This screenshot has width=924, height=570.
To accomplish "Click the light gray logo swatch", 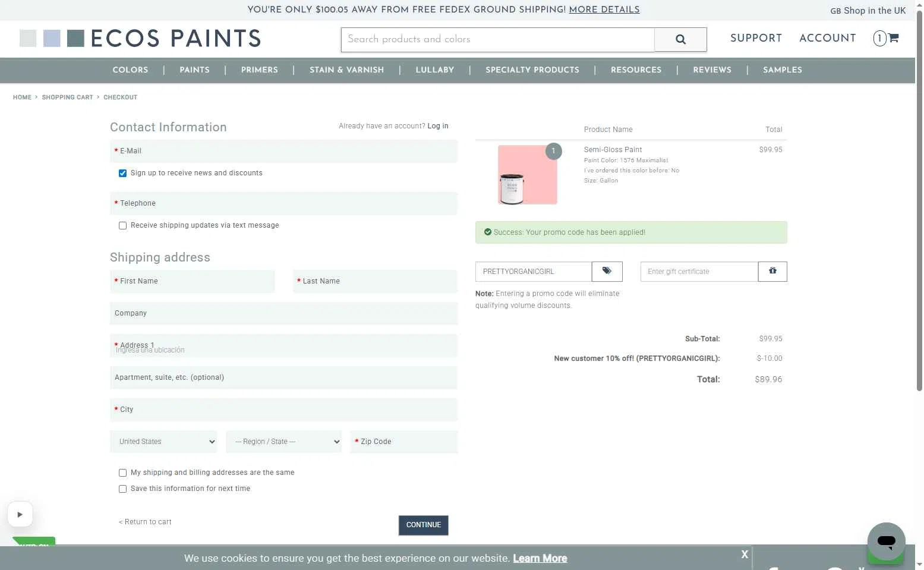I will [28, 39].
